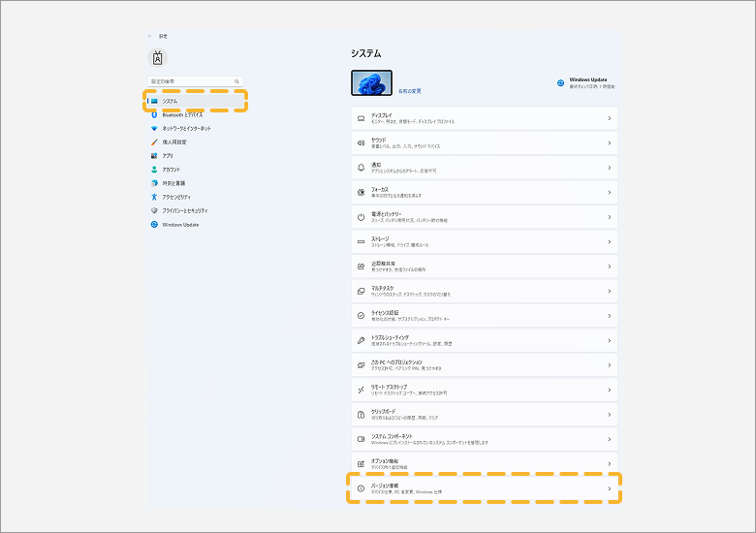Click the マルチタスク windows icon

(362, 291)
